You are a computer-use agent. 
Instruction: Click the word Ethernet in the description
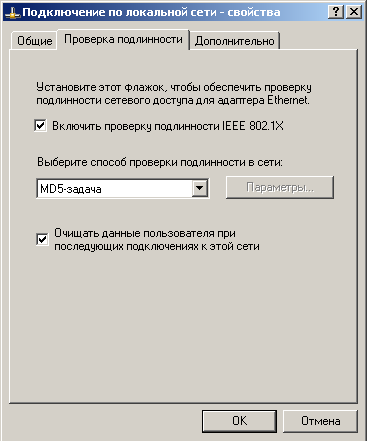tap(288, 100)
